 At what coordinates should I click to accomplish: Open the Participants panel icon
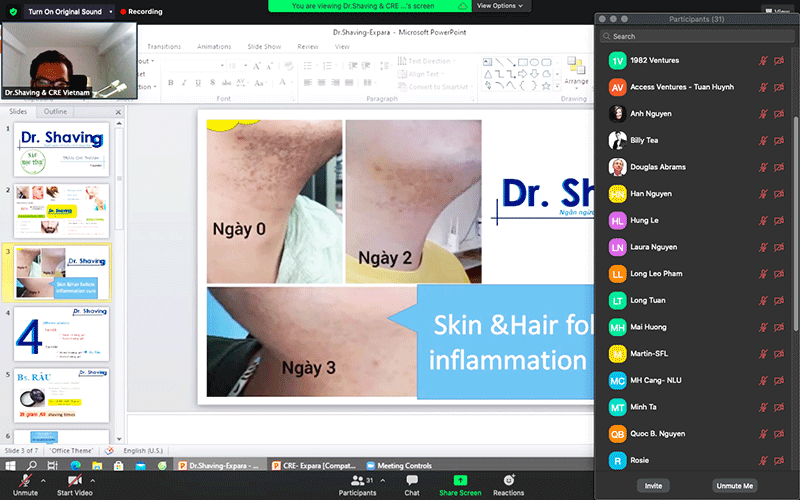(x=358, y=480)
